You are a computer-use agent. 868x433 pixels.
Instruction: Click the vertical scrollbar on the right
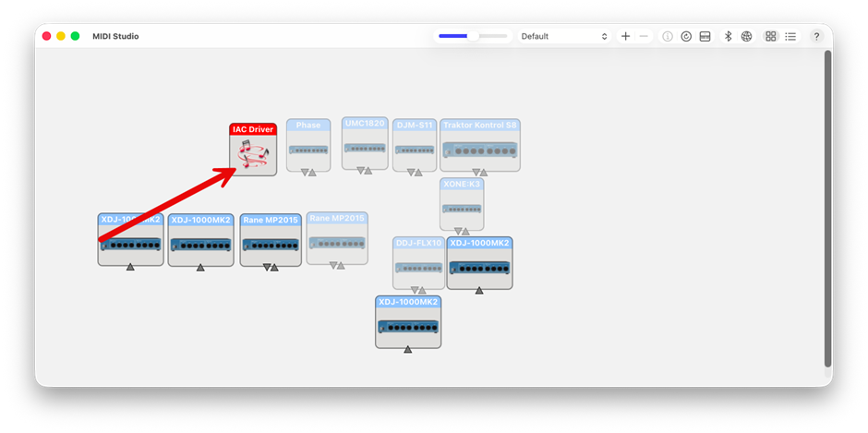[827, 208]
